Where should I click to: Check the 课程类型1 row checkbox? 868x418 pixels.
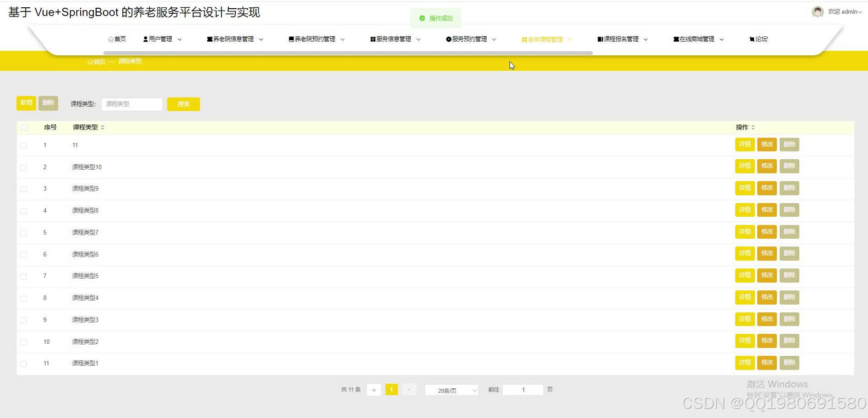tap(24, 364)
